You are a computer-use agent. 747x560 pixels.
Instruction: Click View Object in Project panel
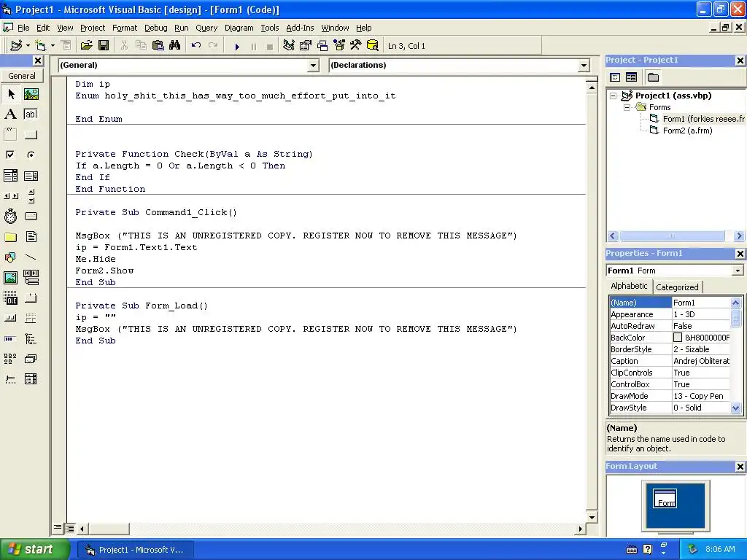tap(631, 77)
